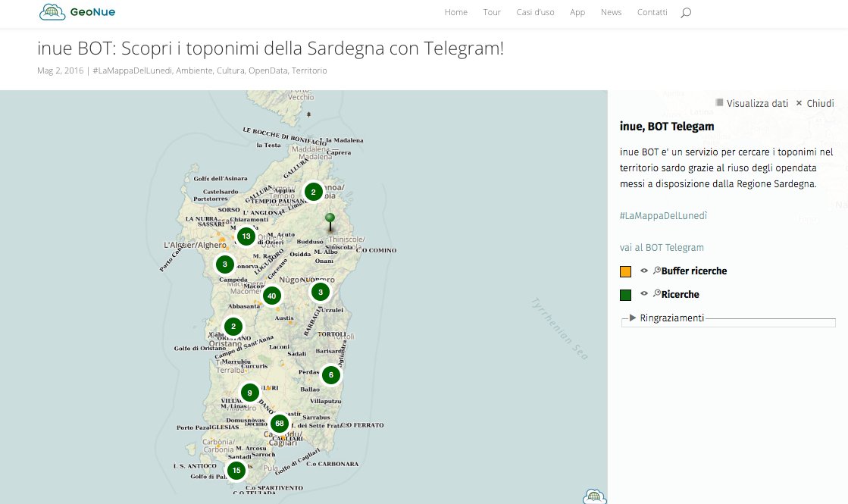Open the News menu item

click(x=611, y=12)
